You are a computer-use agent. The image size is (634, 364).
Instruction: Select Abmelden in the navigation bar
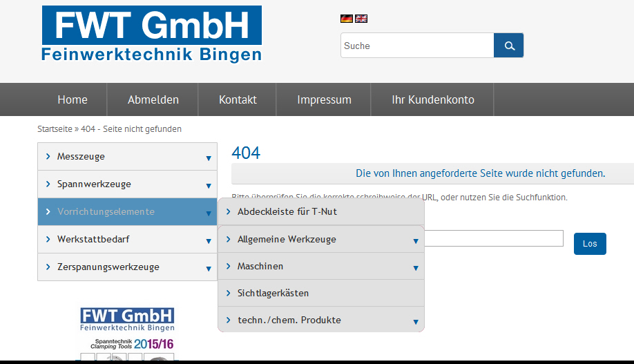tap(153, 99)
